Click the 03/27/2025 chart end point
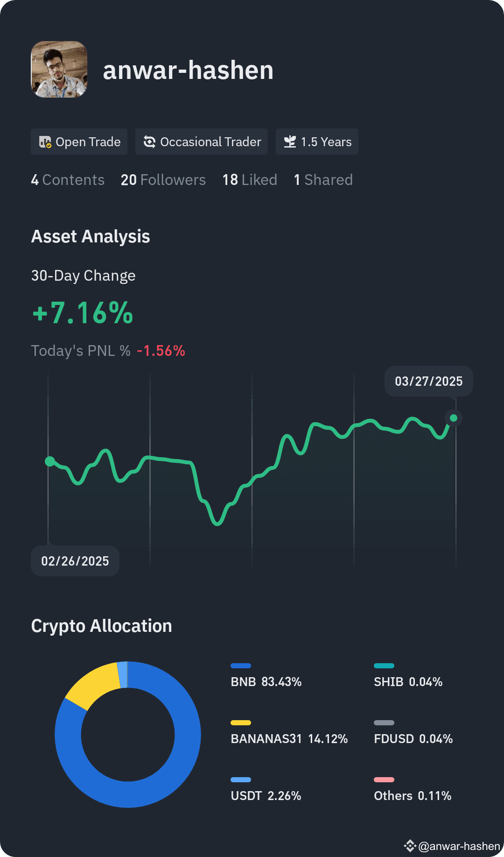Screen dimensions: 504x857 click(454, 418)
